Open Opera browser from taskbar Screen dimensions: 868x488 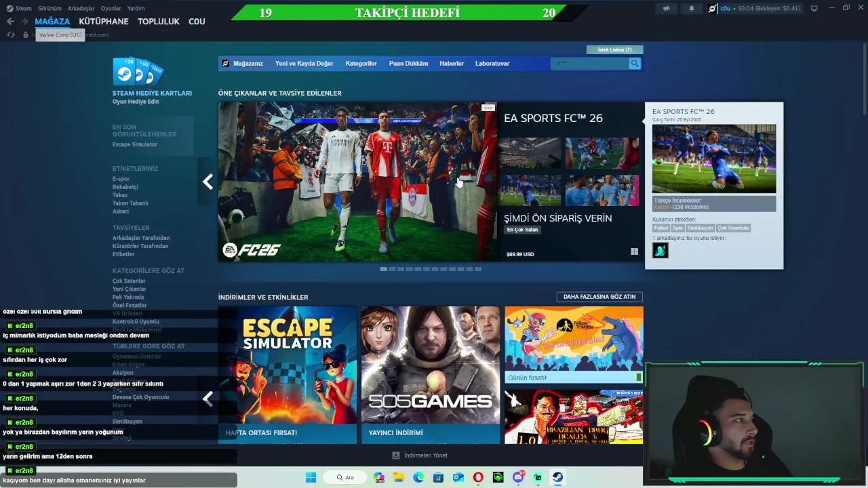coord(478,477)
